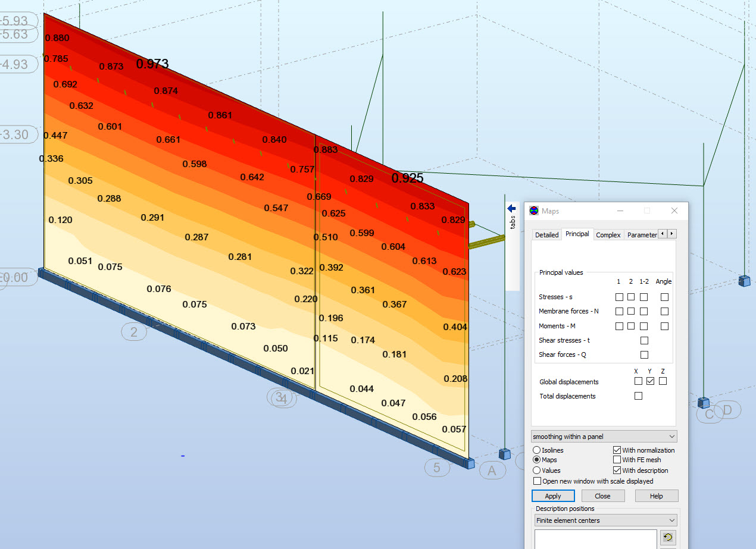The width and height of the screenshot is (756, 549).
Task: Switch to the Complex tab
Action: point(608,234)
